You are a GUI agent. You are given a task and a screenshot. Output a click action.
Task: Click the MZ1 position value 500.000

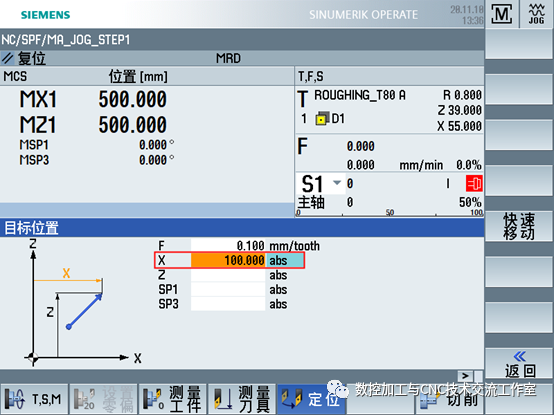click(132, 125)
